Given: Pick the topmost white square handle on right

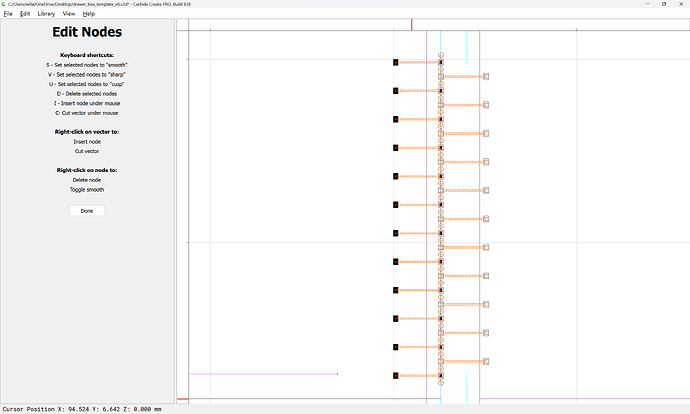Looking at the screenshot, I should coord(486,76).
